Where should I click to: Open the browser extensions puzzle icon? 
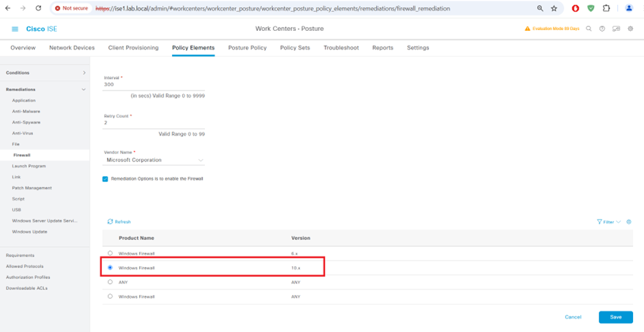pyautogui.click(x=606, y=8)
